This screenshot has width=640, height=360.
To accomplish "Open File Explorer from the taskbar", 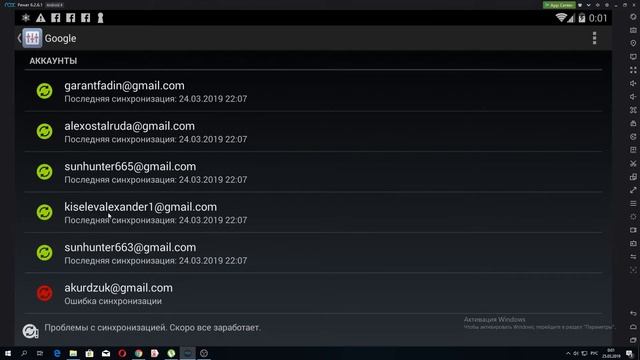I will pos(73,353).
